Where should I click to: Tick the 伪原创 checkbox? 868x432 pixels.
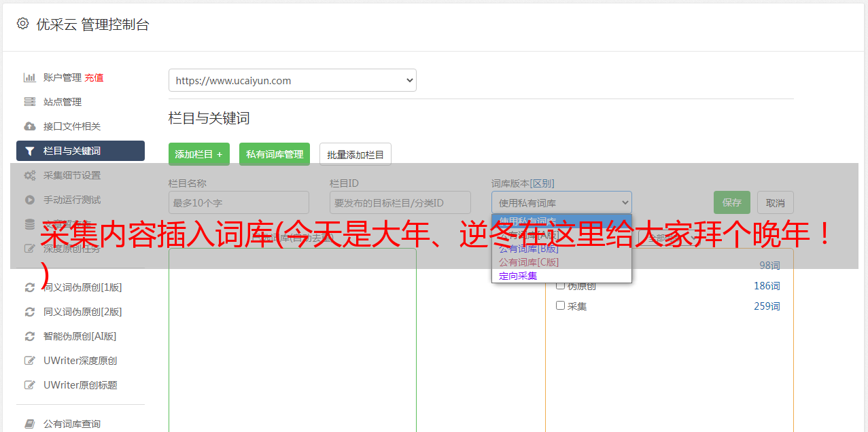click(561, 285)
